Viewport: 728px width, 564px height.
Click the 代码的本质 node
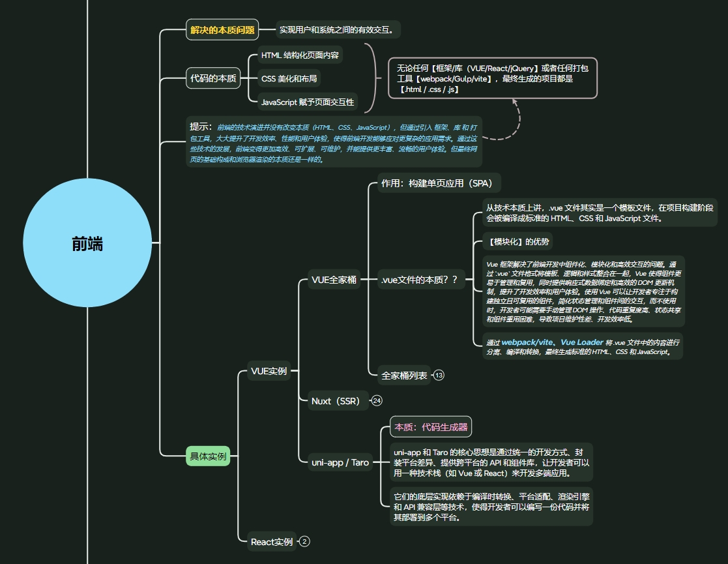coord(213,79)
